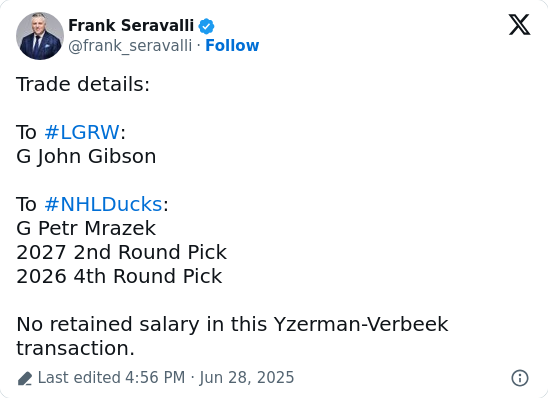Click the blue verified checkmark badge
The height and width of the screenshot is (398, 548).
[207, 26]
